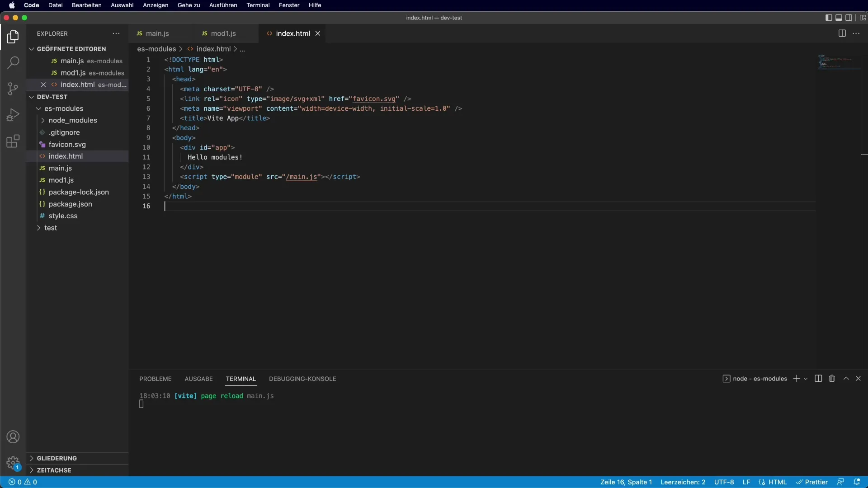Screen dimensions: 868x488
Task: Open the Manage gear settings icon
Action: click(x=13, y=463)
